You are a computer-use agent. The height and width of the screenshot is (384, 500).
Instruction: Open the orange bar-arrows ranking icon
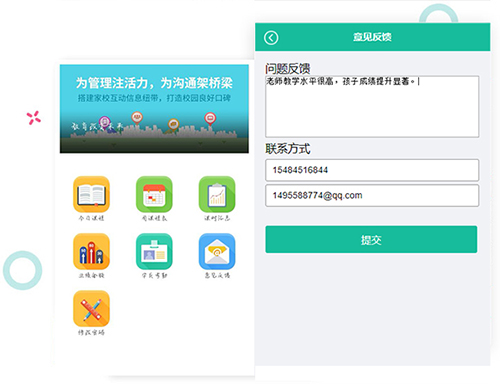click(x=91, y=251)
